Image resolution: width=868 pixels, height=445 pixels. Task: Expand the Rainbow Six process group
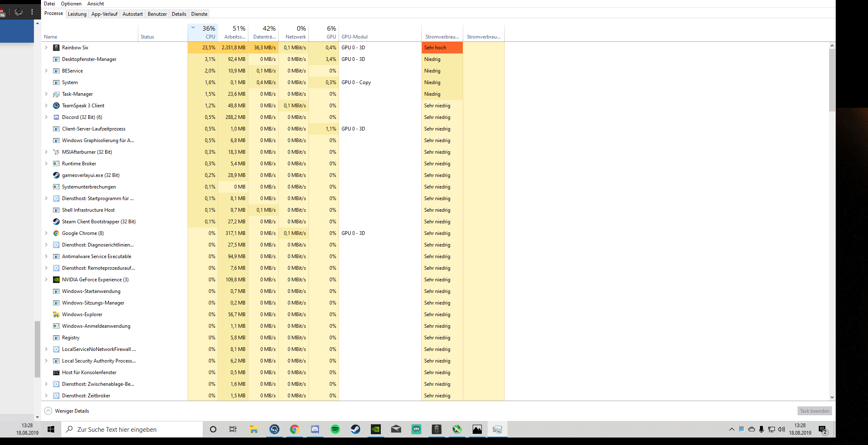(46, 48)
